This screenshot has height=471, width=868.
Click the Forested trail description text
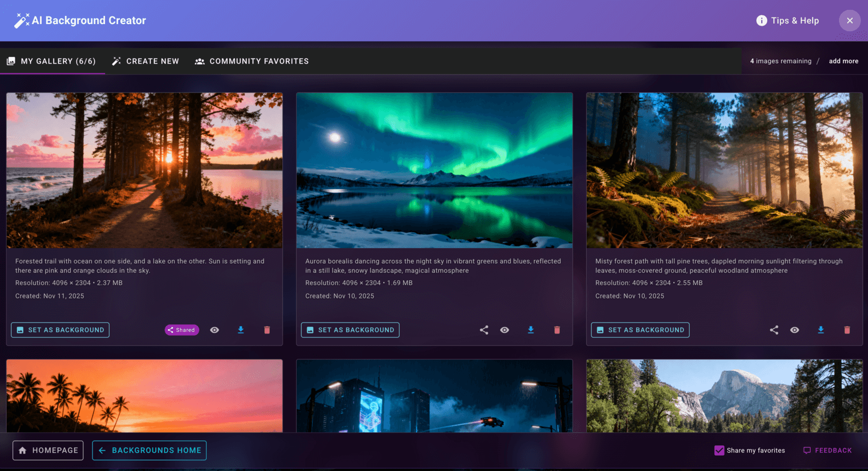[x=140, y=266]
